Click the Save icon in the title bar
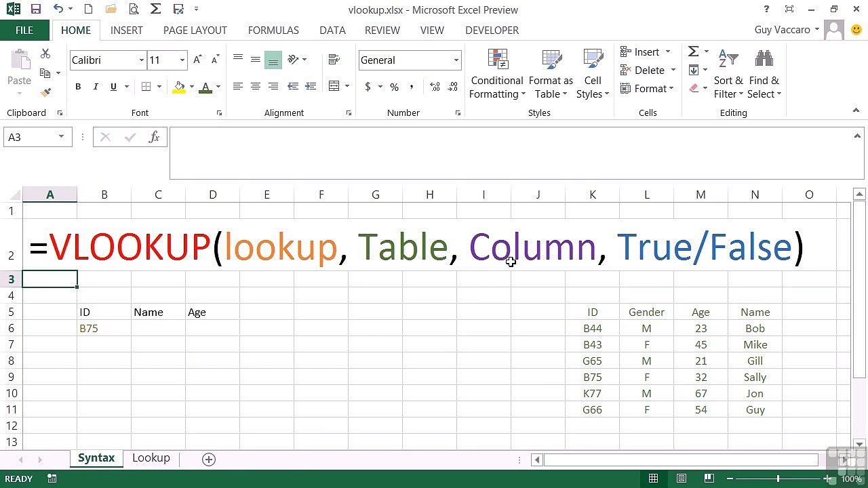Screen dimensions: 868x488 [x=36, y=9]
